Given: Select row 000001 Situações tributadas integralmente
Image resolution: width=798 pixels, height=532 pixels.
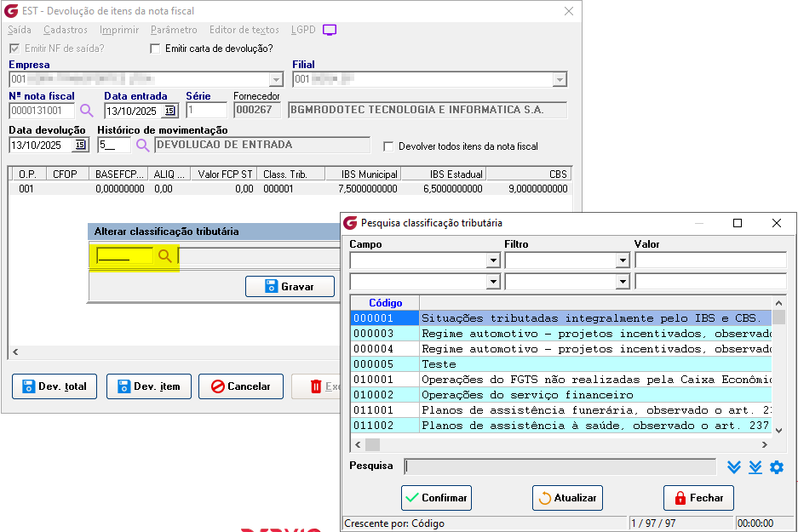Looking at the screenshot, I should [x=561, y=318].
